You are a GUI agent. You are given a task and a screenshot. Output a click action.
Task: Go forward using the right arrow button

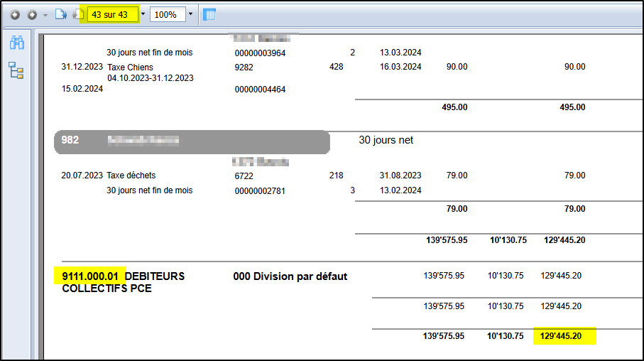pyautogui.click(x=32, y=15)
